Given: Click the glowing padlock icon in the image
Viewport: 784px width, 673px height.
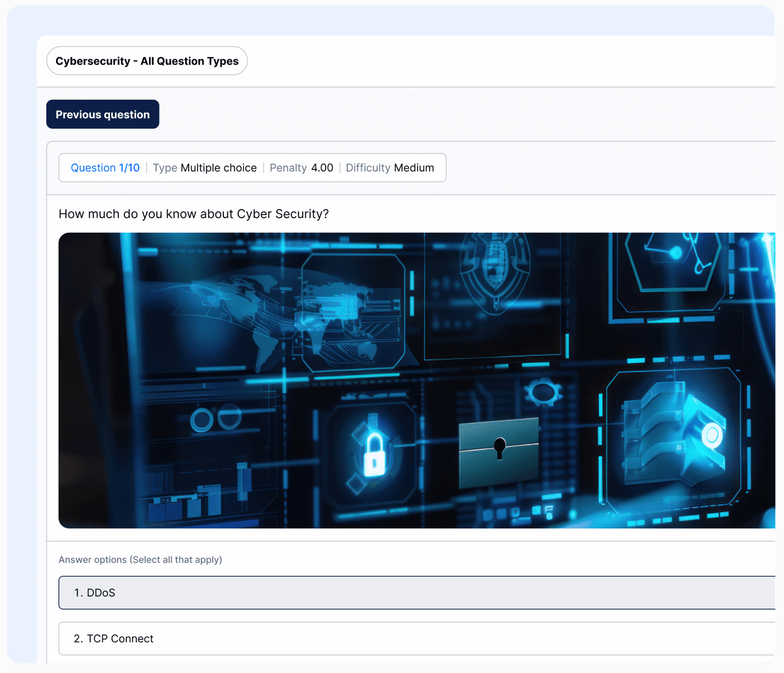Looking at the screenshot, I should point(374,453).
